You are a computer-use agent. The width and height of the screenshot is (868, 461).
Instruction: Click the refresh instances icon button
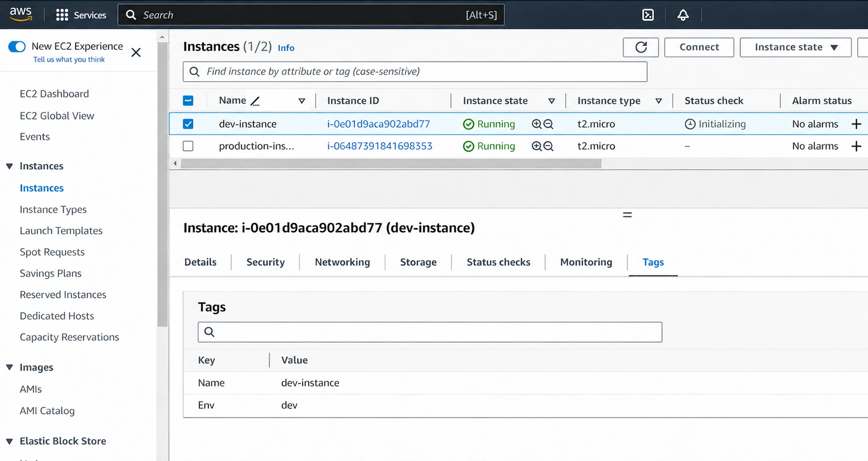(x=641, y=47)
